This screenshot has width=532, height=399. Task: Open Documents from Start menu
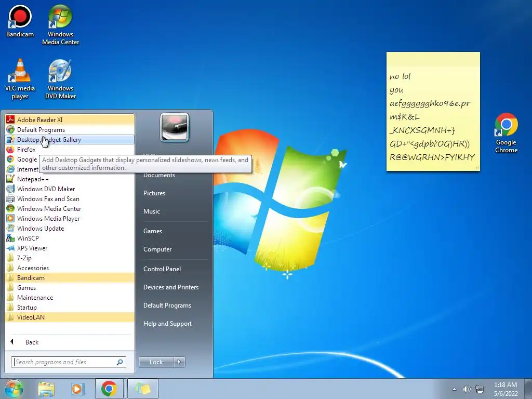159,175
